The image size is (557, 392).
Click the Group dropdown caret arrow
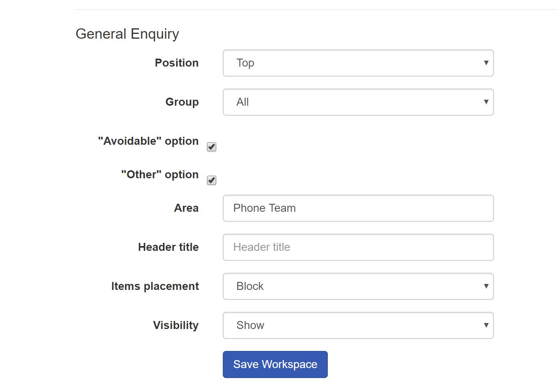point(486,102)
